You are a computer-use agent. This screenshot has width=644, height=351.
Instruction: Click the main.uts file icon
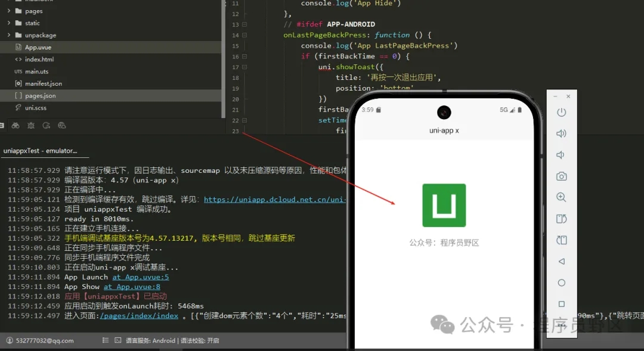point(18,72)
